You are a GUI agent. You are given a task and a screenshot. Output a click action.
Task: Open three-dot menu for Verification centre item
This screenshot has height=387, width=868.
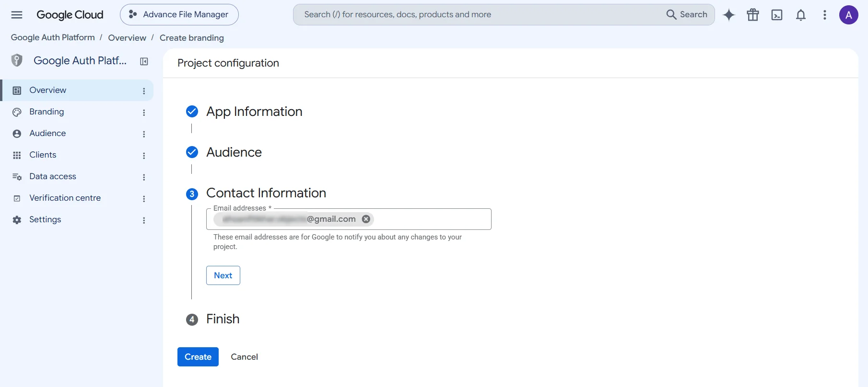(x=144, y=198)
